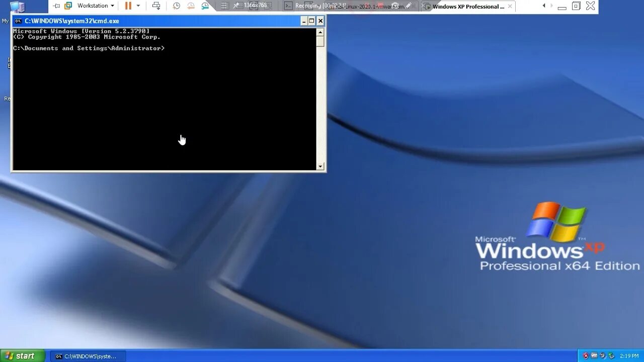Click the cmd vertical scrollbar thumb
The image size is (644, 362).
coord(320,41)
